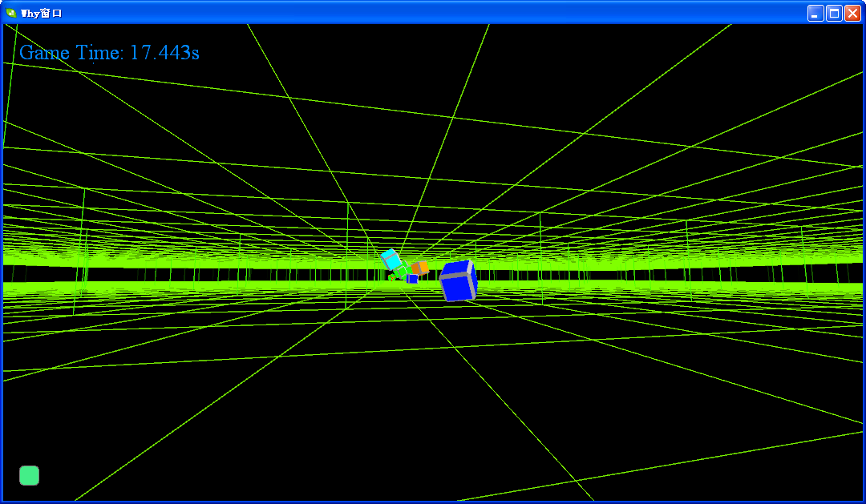Click the small blue cube beneath the orange one
Screen dimensions: 866x504
click(x=412, y=279)
